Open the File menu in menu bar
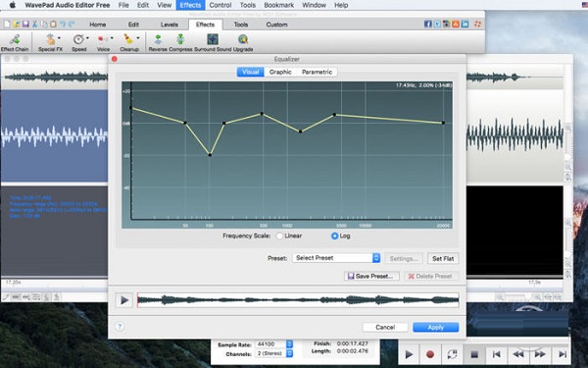The height and width of the screenshot is (368, 588). 123,5
